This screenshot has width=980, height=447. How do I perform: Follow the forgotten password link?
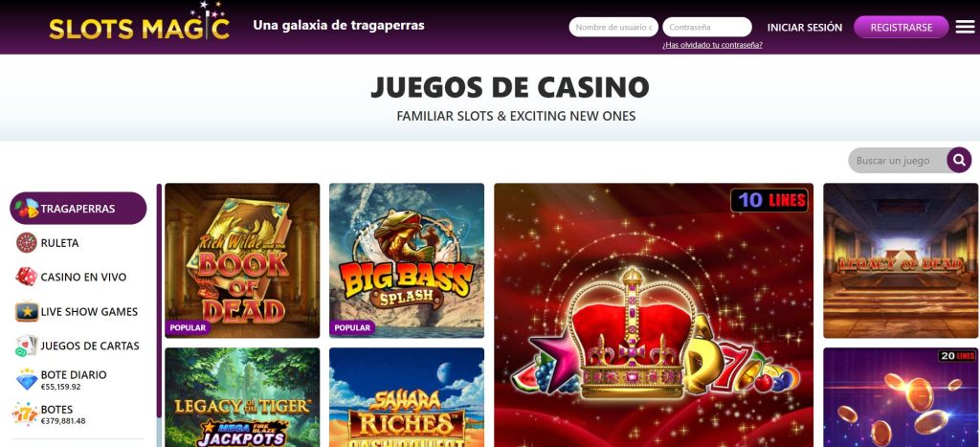712,45
